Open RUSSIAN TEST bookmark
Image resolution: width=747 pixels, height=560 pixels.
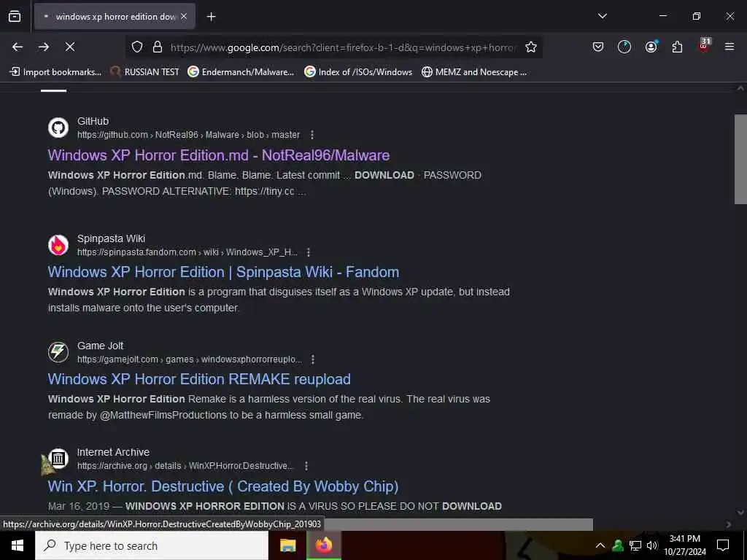pyautogui.click(x=145, y=72)
